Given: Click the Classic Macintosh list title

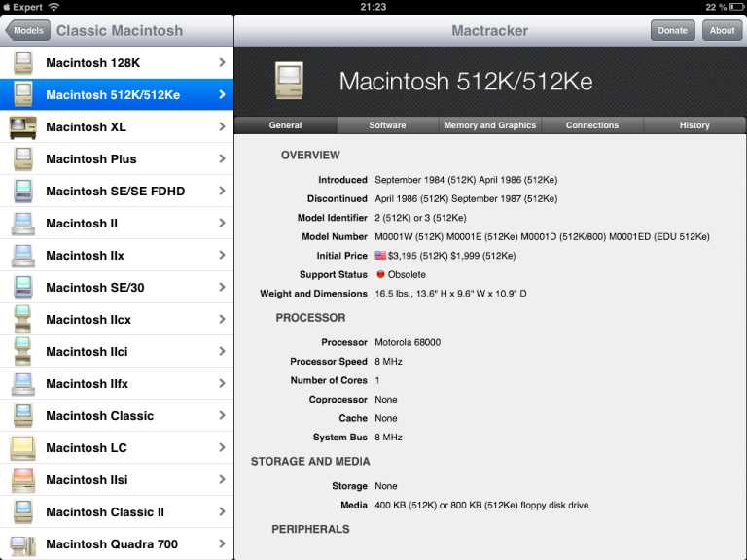Looking at the screenshot, I should pyautogui.click(x=120, y=30).
